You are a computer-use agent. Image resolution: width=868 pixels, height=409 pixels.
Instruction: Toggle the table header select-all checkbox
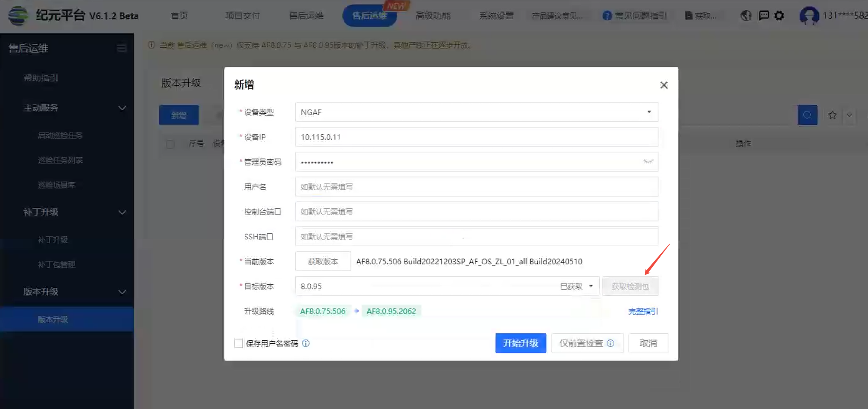point(170,144)
